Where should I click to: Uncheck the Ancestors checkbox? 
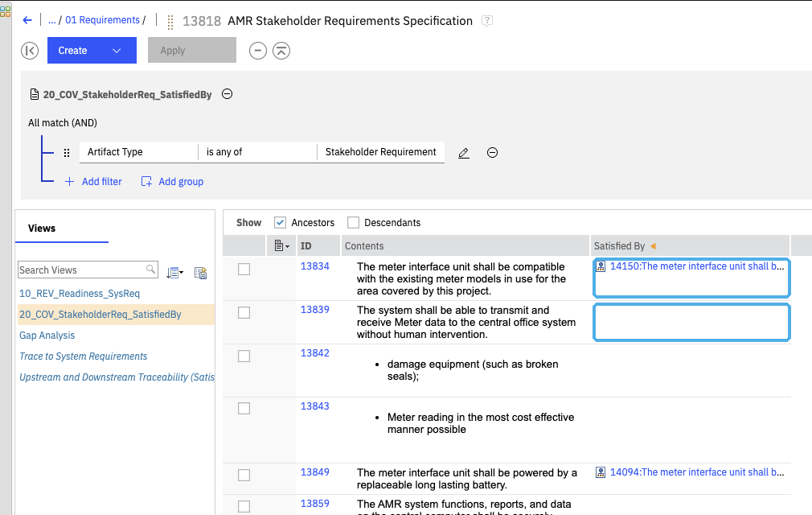(280, 223)
